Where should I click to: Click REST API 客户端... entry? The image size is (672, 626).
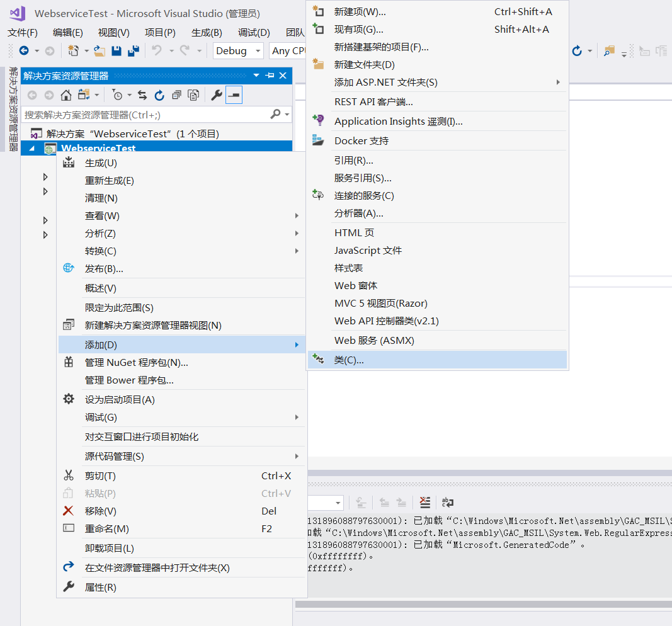(x=437, y=101)
